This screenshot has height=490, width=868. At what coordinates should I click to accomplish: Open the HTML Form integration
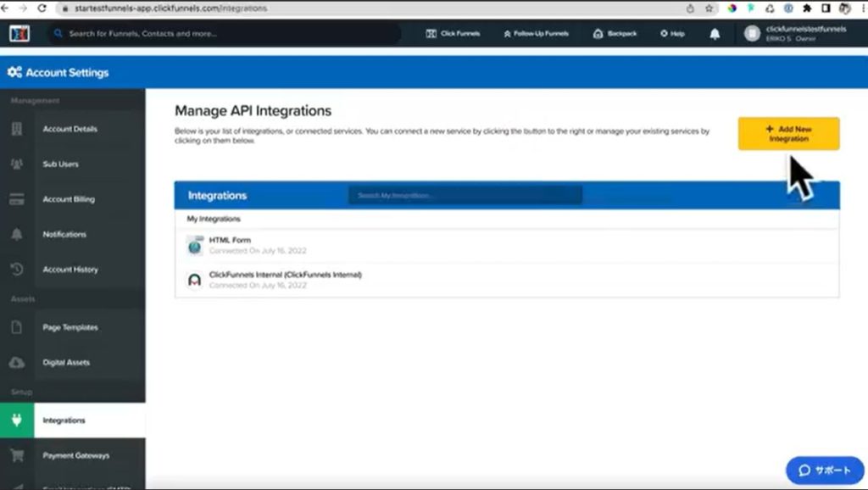(x=230, y=241)
